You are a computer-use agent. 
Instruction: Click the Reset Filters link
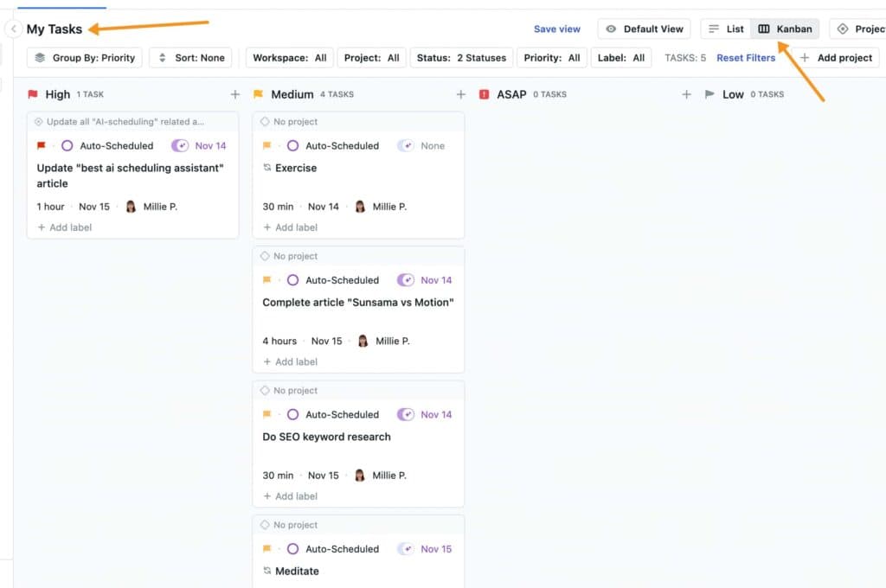(746, 58)
